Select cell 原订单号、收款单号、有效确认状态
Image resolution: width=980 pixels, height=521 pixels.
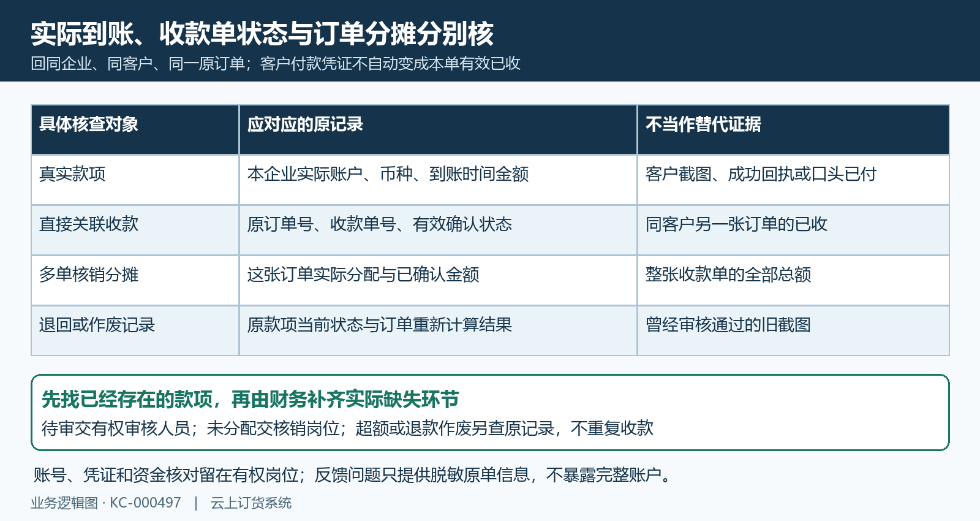[x=438, y=230]
